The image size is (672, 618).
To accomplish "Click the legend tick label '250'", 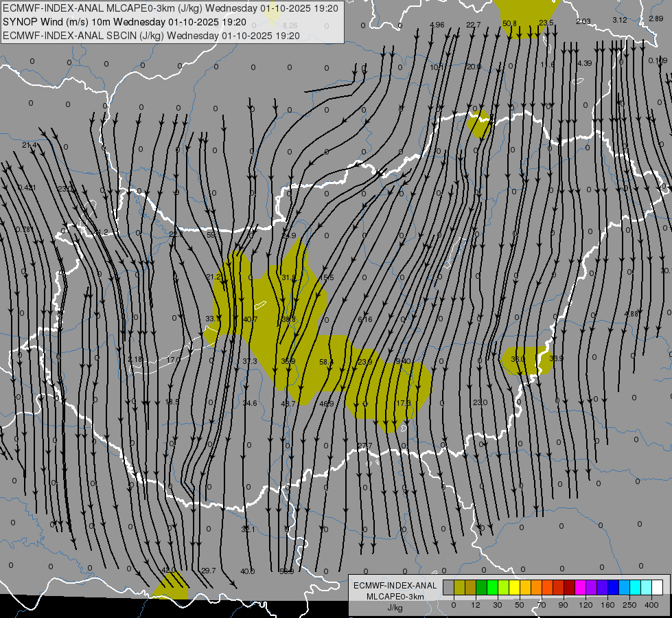I will [x=629, y=605].
